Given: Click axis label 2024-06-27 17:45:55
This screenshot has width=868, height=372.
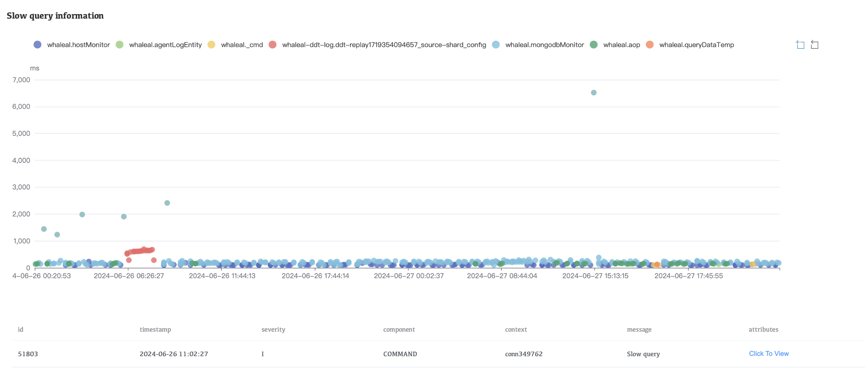Looking at the screenshot, I should [x=688, y=276].
